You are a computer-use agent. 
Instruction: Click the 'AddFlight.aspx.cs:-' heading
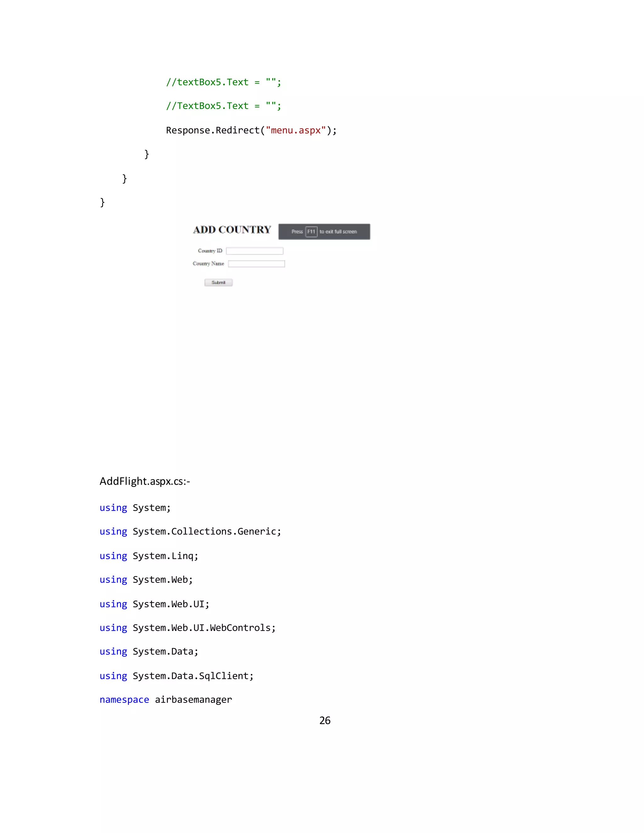(x=145, y=481)
